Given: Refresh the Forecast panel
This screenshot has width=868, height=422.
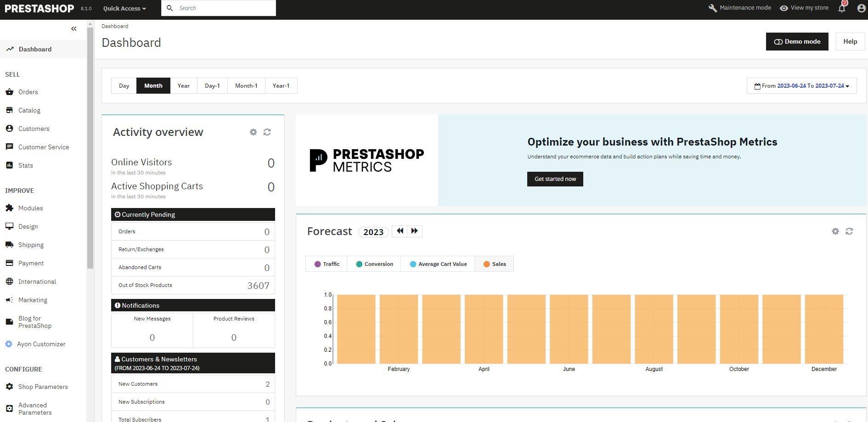Looking at the screenshot, I should tap(849, 231).
